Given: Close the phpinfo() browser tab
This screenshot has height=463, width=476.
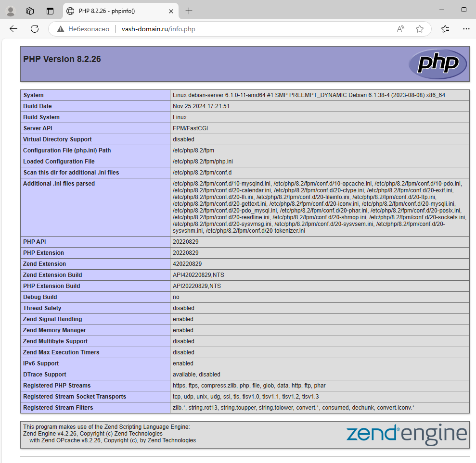Looking at the screenshot, I should pyautogui.click(x=171, y=11).
